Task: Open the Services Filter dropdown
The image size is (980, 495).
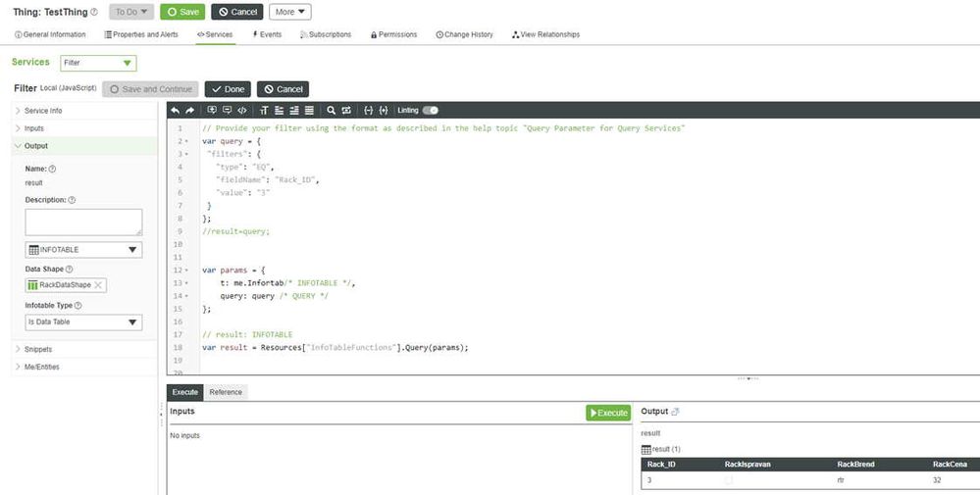Action: (x=98, y=63)
